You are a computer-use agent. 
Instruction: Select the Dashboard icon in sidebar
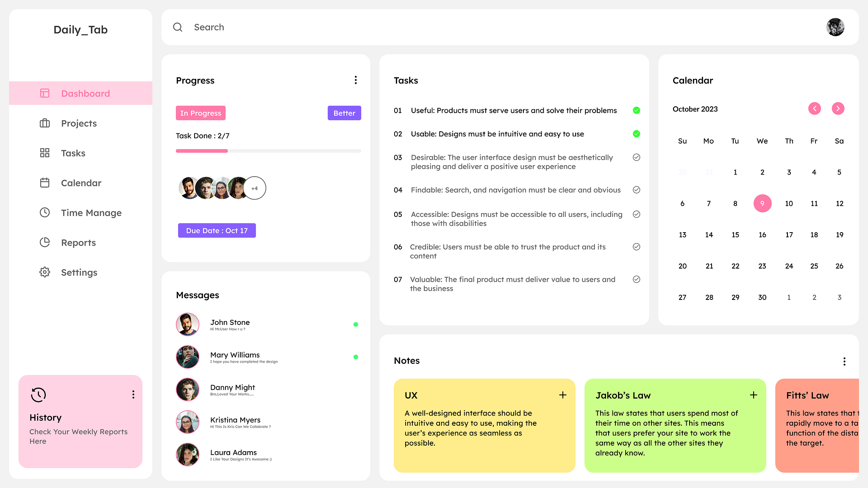click(x=45, y=93)
